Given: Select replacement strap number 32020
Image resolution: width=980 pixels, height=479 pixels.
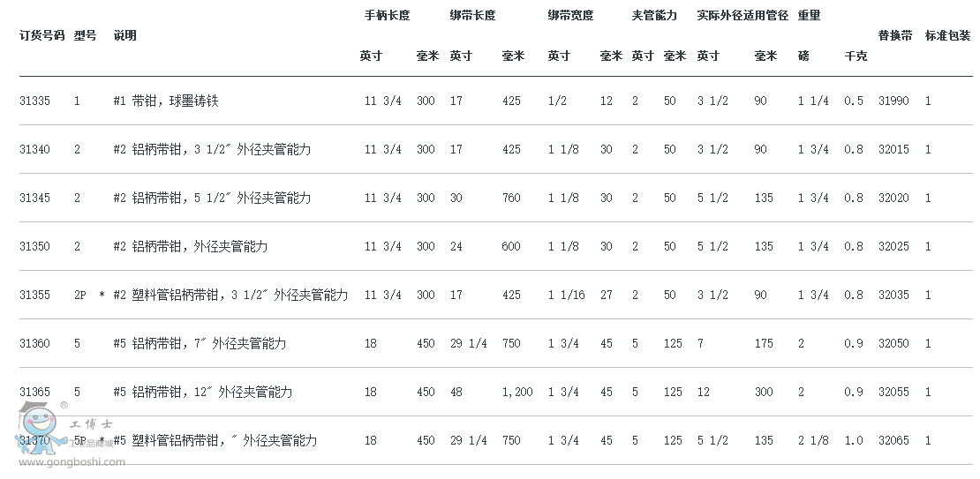Looking at the screenshot, I should pos(893,198).
